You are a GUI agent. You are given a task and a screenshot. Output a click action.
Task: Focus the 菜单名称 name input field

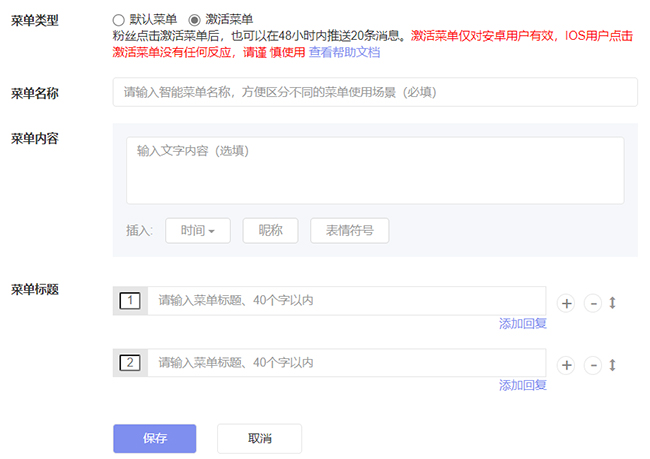tap(375, 92)
